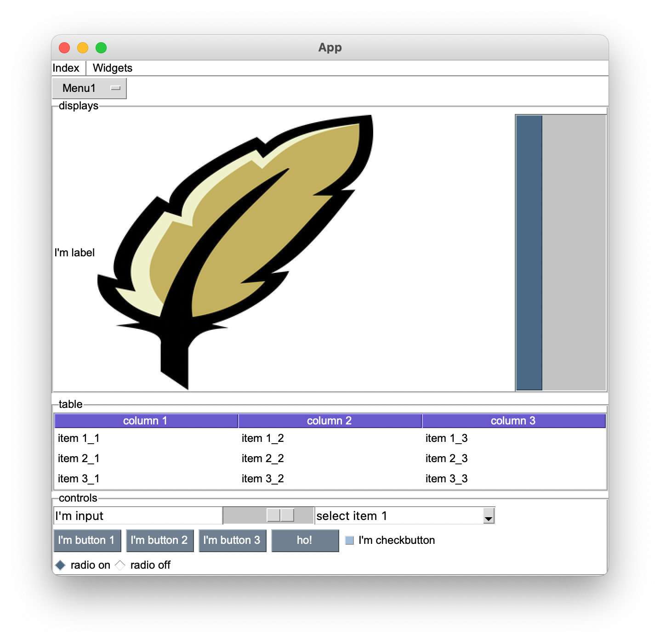
Task: Click "I'm button 2"
Action: pyautogui.click(x=160, y=541)
